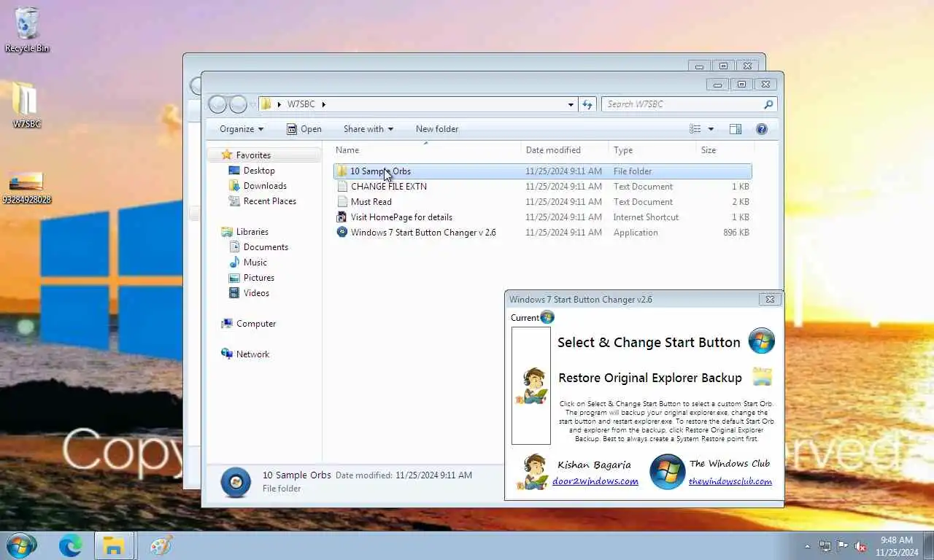This screenshot has width=934, height=560.
Task: Open Recent Places in the navigation pane
Action: pos(270,201)
